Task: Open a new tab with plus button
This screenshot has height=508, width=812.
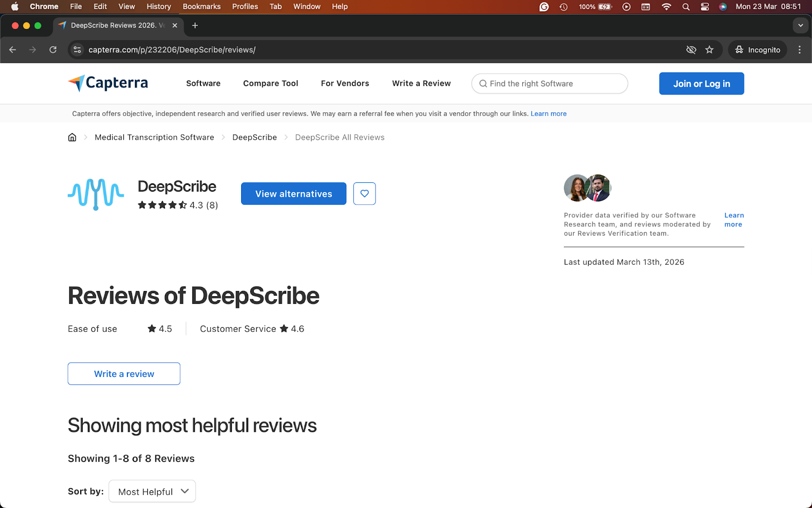Action: 195,25
